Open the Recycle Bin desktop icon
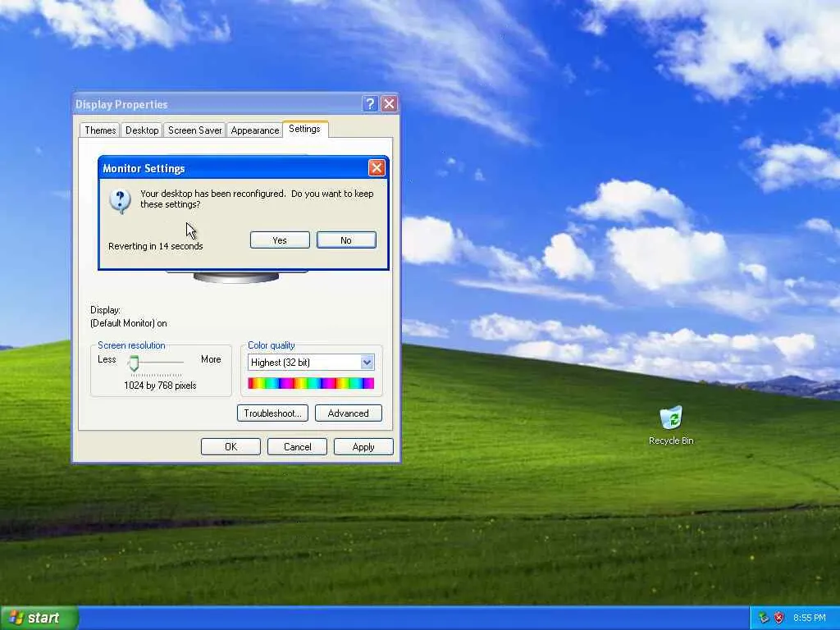Image resolution: width=840 pixels, height=630 pixels. [x=671, y=426]
